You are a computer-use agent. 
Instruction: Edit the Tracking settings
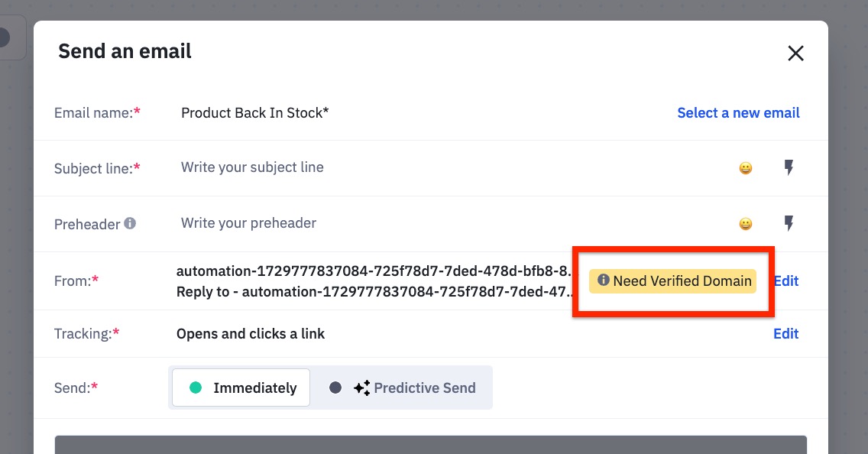click(x=786, y=333)
